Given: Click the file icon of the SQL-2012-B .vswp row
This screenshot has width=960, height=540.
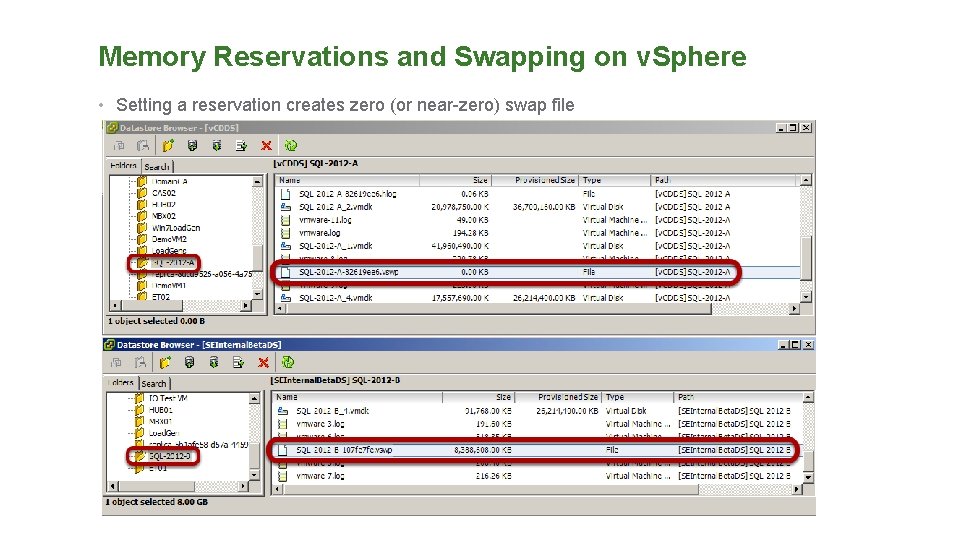Looking at the screenshot, I should point(282,450).
